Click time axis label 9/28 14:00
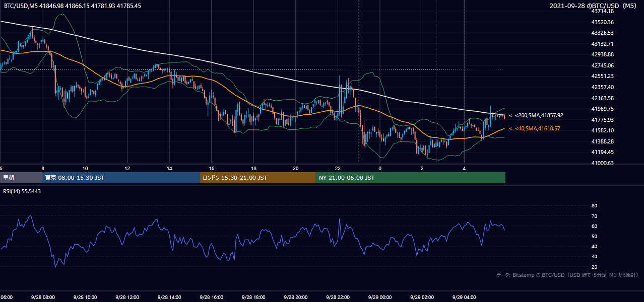The image size is (644, 302). 169,297
